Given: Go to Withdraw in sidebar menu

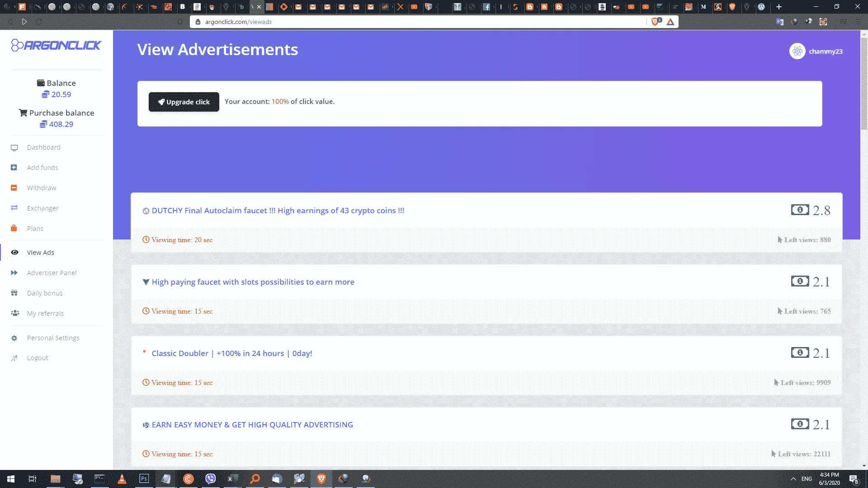Looking at the screenshot, I should coord(42,188).
